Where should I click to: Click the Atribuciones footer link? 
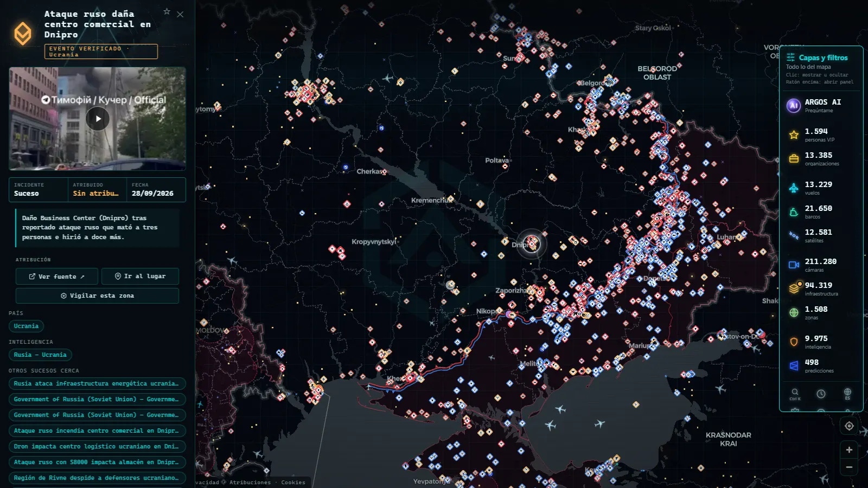pos(250,482)
